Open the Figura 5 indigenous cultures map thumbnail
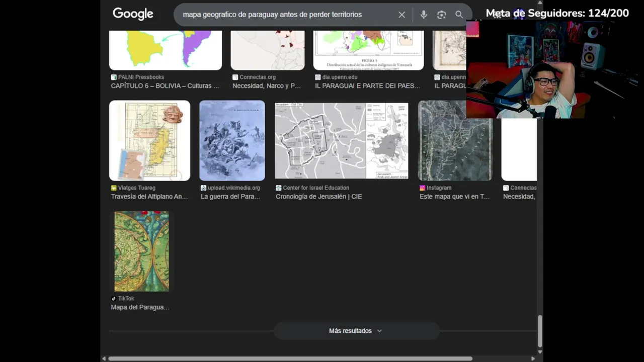The image size is (644, 362). pyautogui.click(x=368, y=50)
